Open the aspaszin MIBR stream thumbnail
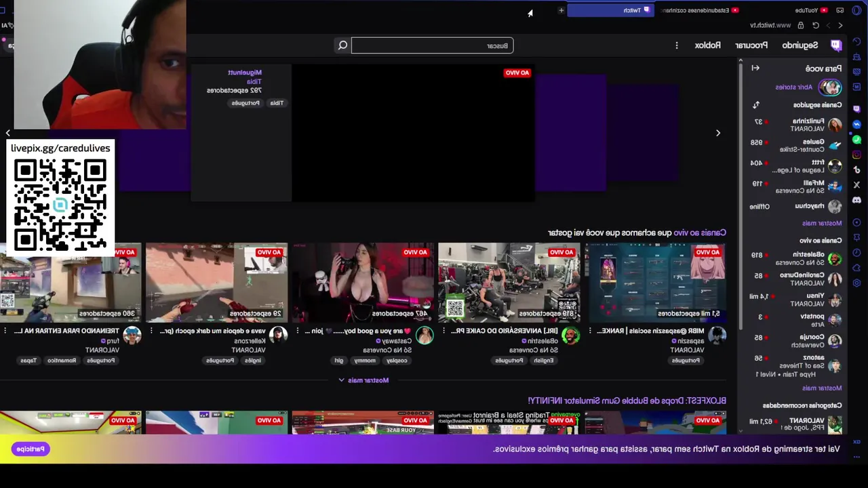This screenshot has height=488, width=868. click(x=656, y=281)
